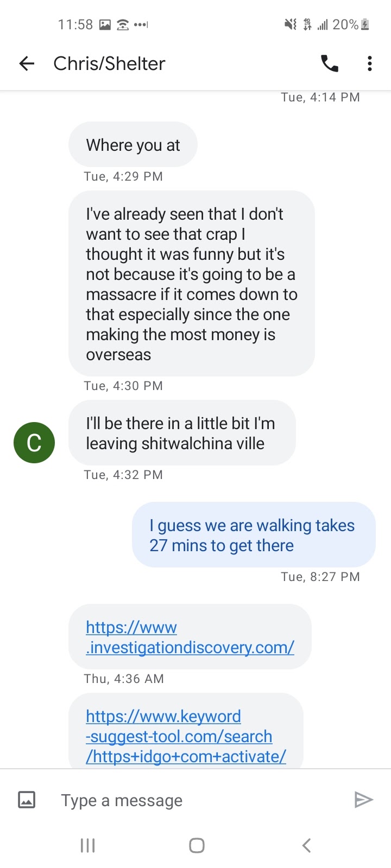The image size is (391, 868).
Task: Open Android recent apps button
Action: (x=87, y=845)
